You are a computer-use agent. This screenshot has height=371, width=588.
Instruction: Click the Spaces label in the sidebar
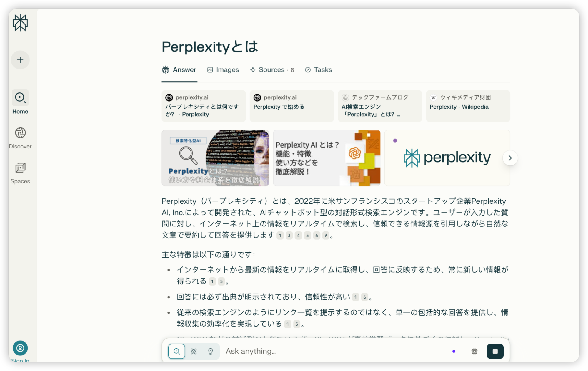(20, 181)
